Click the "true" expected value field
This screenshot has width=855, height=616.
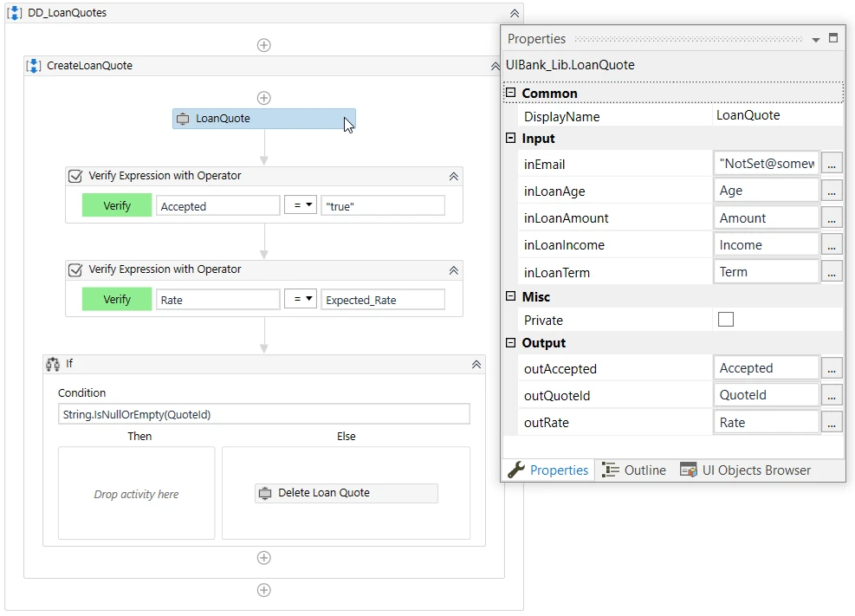[383, 206]
